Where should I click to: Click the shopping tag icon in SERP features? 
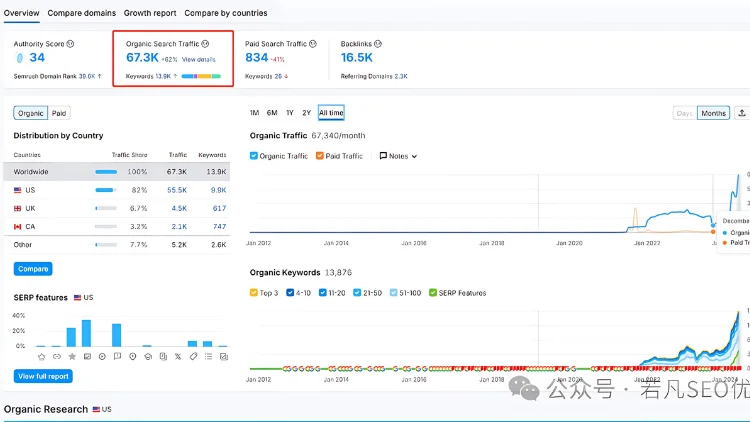[193, 356]
